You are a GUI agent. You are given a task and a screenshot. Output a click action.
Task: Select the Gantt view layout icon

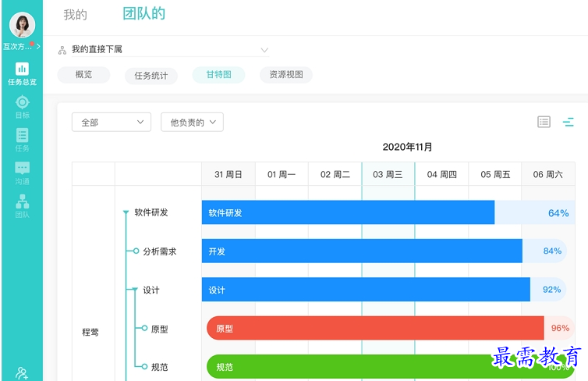tap(568, 122)
